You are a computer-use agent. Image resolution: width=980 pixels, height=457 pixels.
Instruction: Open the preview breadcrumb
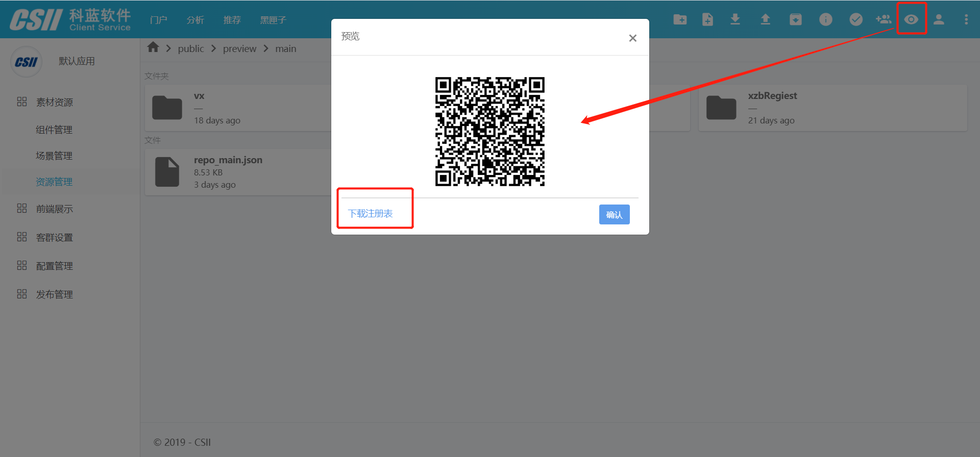(x=239, y=48)
